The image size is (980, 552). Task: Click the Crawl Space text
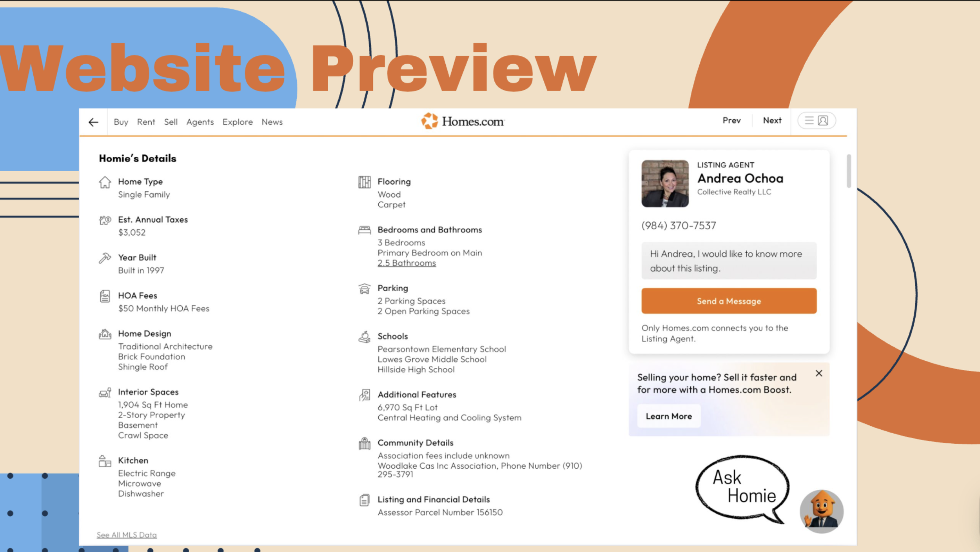[143, 436]
